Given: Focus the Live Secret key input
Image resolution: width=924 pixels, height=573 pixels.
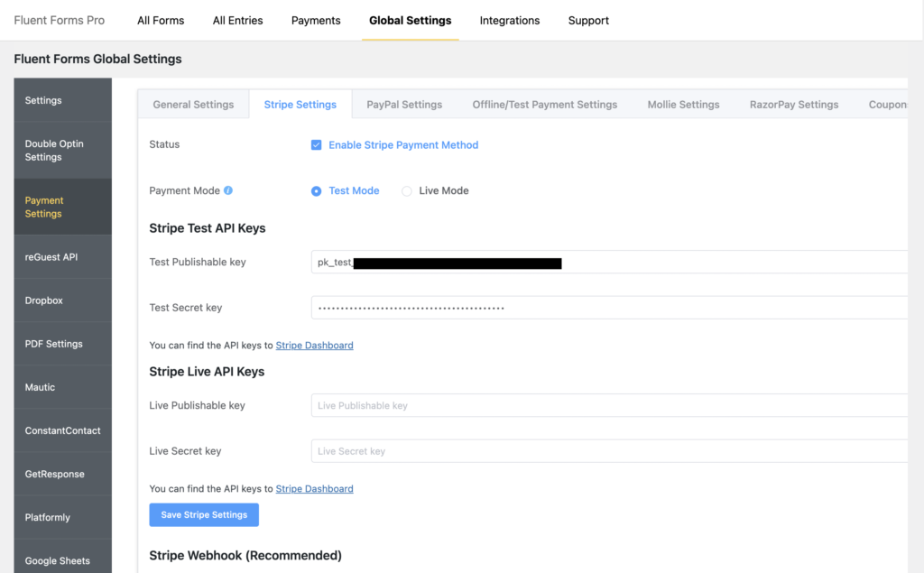Looking at the screenshot, I should click(x=609, y=451).
